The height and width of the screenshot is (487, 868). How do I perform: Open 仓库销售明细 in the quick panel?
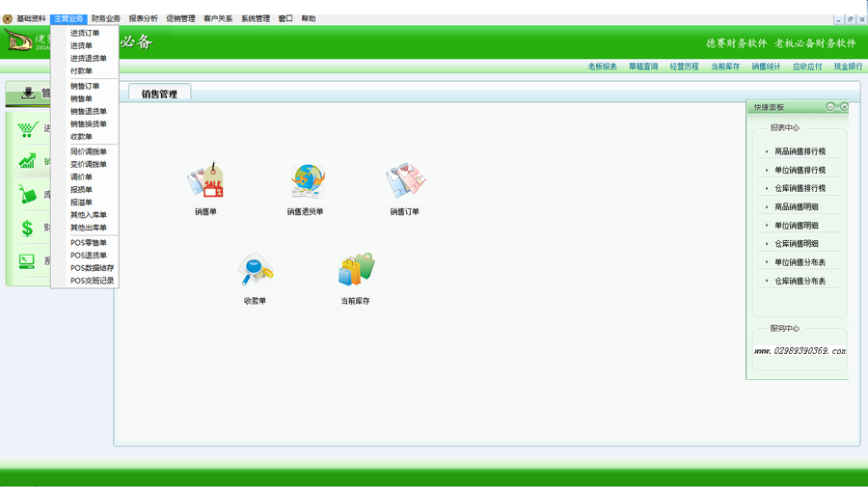coord(796,243)
